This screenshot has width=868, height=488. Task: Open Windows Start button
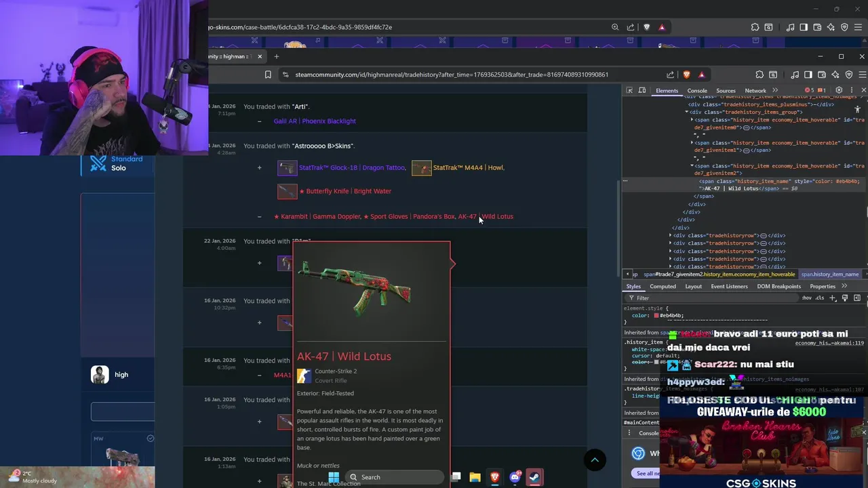(334, 477)
